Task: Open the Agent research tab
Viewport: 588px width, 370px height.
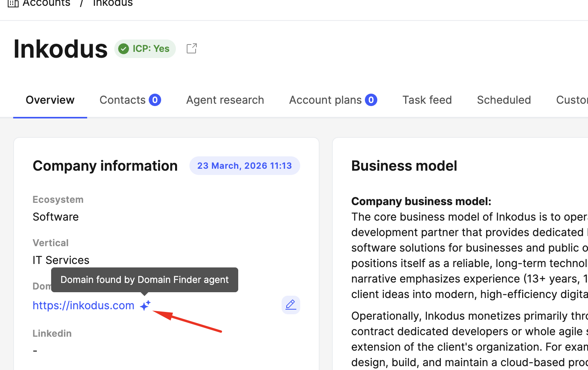Action: click(x=225, y=100)
